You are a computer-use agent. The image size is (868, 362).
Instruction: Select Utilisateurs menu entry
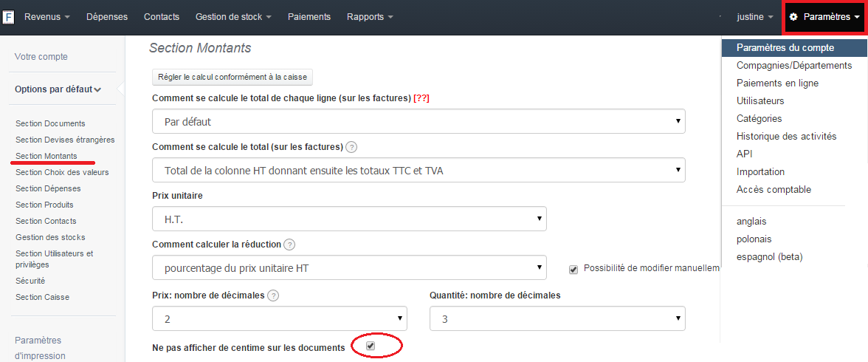coord(760,101)
